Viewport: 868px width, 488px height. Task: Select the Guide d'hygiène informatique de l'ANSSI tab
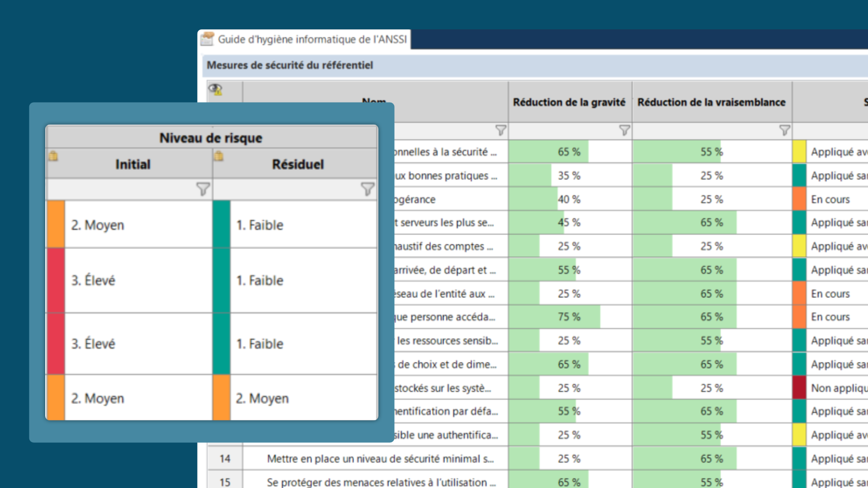pos(305,39)
